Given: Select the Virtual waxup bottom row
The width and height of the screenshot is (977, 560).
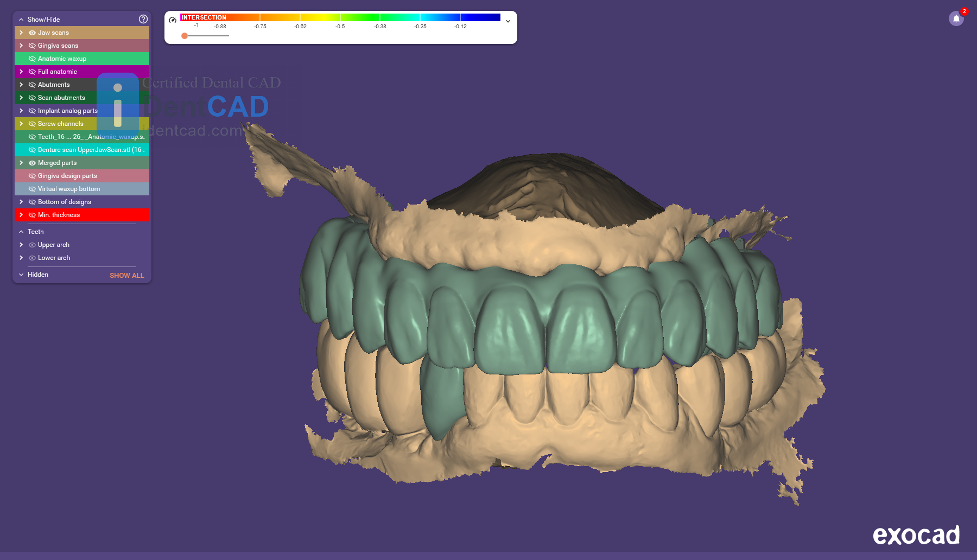Looking at the screenshot, I should coord(69,189).
